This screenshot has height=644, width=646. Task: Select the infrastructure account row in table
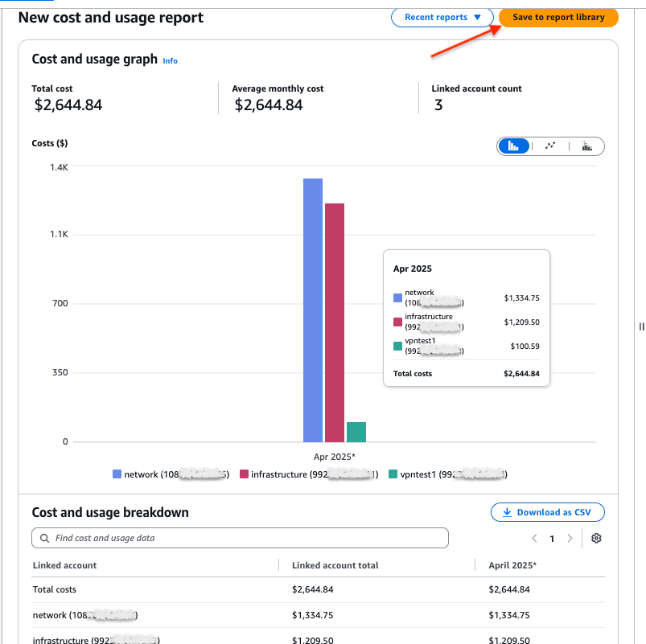318,638
